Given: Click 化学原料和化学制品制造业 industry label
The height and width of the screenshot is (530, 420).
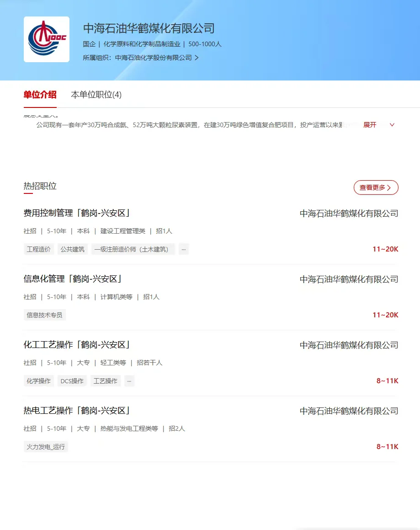Looking at the screenshot, I should click(x=142, y=44).
